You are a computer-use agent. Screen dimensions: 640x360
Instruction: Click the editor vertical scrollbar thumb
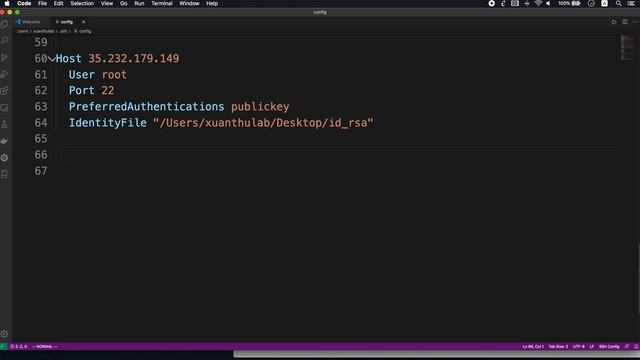638,279
